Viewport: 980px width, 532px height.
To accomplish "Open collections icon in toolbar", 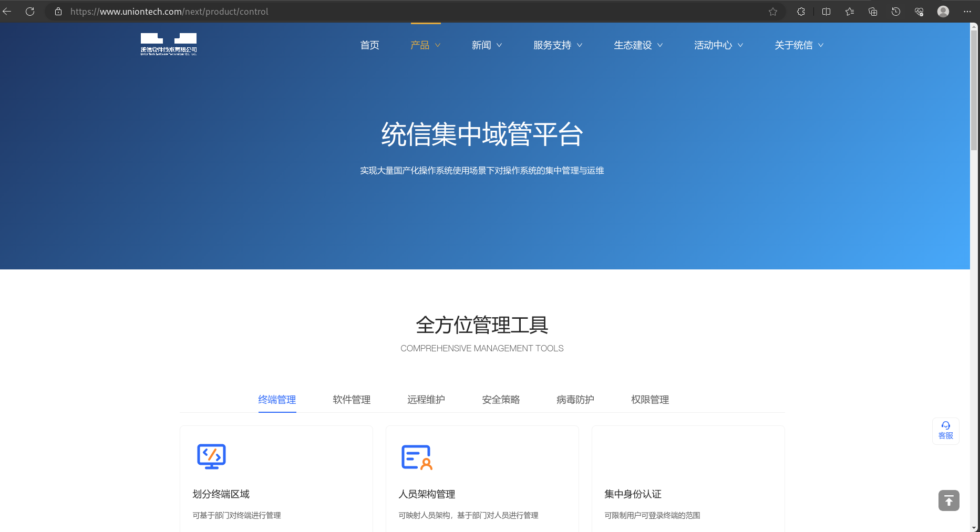I will [873, 12].
